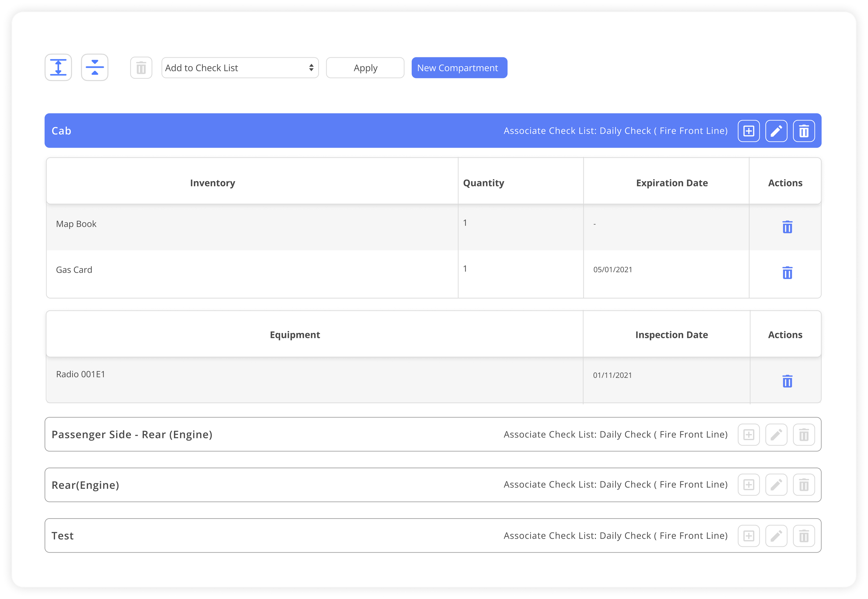Delete the Map Book inventory item
This screenshot has height=599, width=868.
click(787, 227)
